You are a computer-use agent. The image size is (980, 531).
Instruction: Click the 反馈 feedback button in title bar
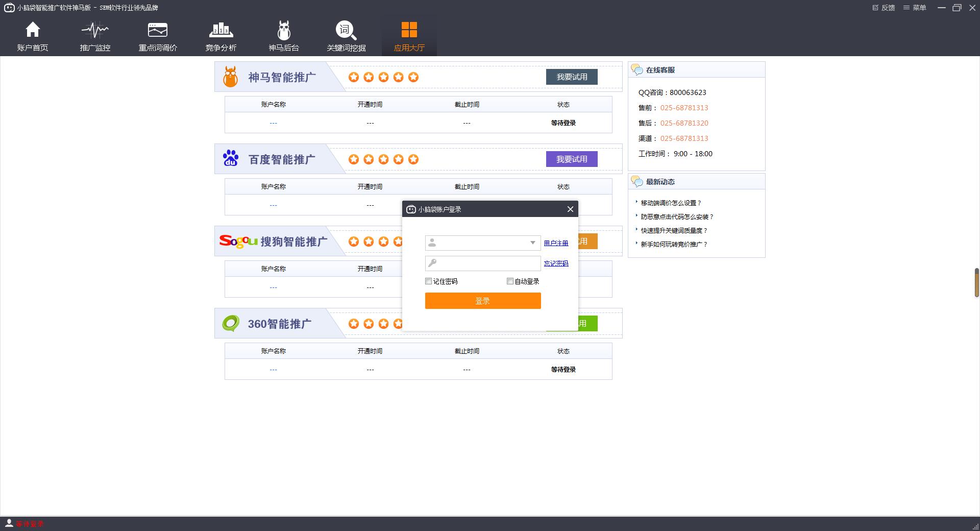[x=884, y=8]
